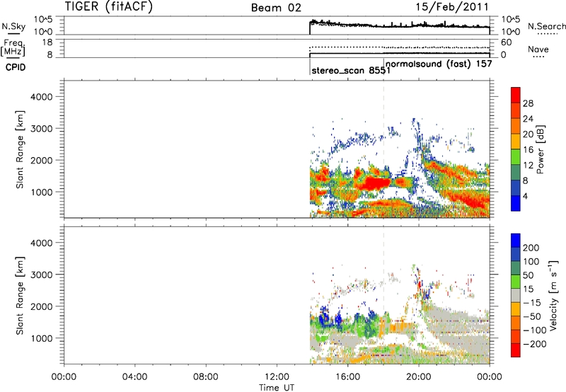Click the 'Freq. [MHz]' axis label

click(13, 47)
